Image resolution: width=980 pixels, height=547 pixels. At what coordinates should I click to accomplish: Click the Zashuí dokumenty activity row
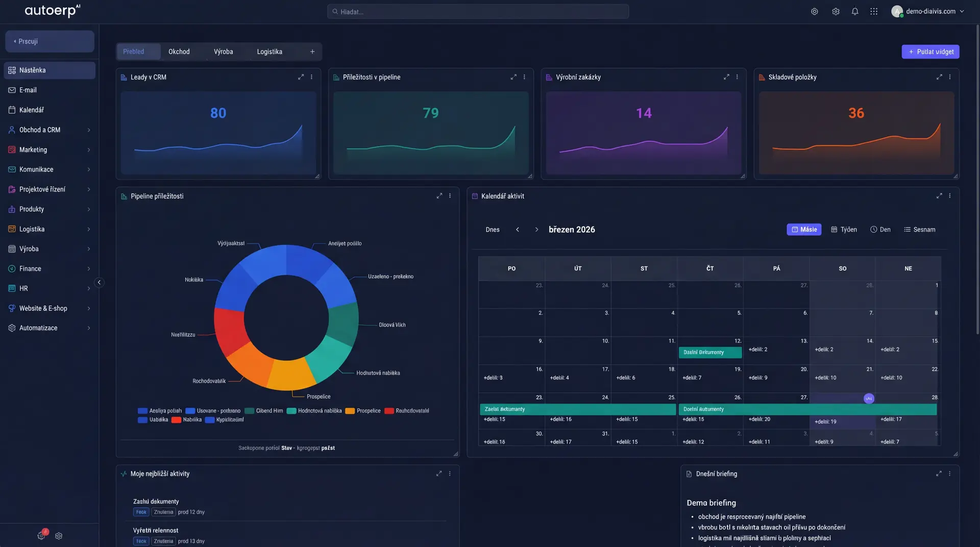286,507
